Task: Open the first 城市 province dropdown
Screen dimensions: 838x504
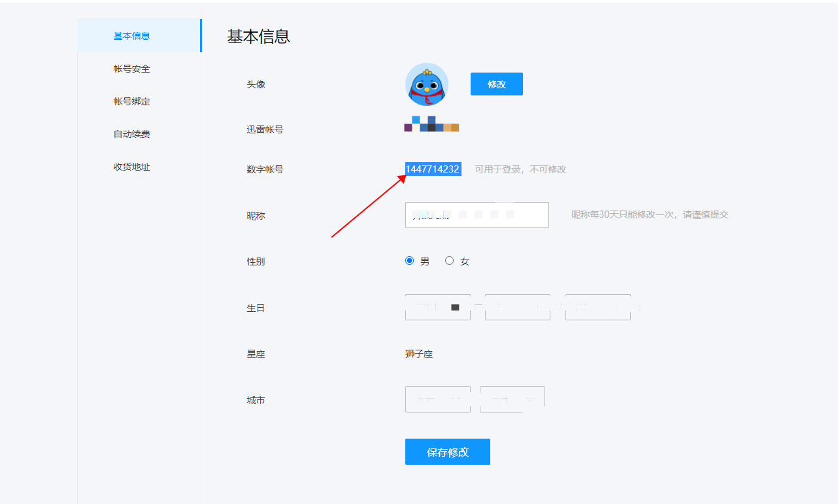Action: (438, 399)
